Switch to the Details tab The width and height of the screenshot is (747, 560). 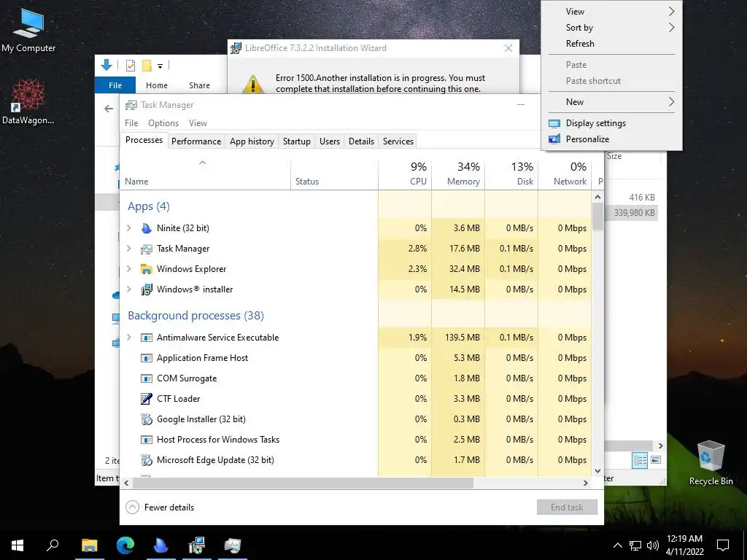(361, 141)
